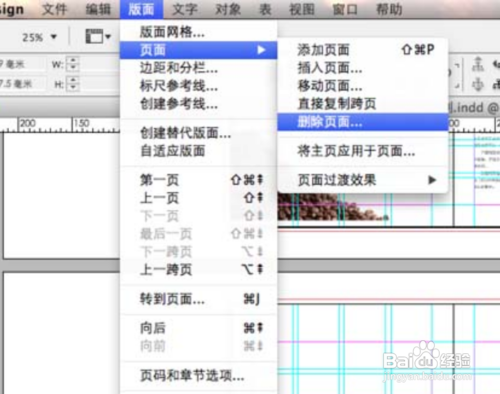
Task: Open the 窗口 menu
Action: (x=345, y=9)
